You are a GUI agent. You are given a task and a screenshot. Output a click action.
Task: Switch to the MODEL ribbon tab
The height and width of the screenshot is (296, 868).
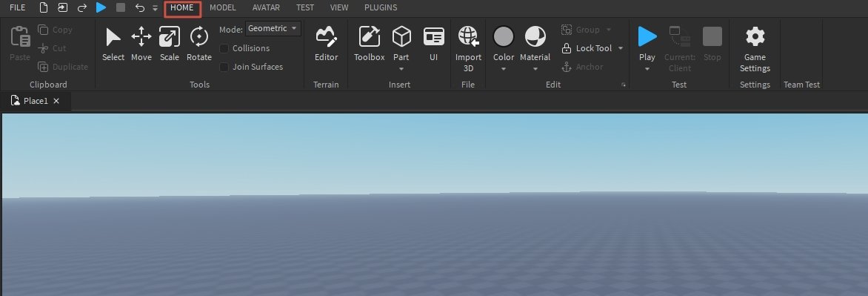(x=222, y=7)
